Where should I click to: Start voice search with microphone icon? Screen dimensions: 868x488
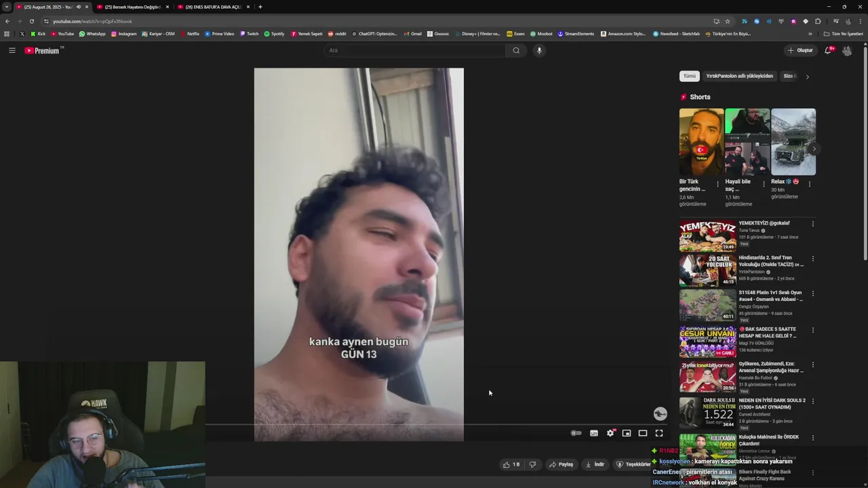[x=539, y=50]
